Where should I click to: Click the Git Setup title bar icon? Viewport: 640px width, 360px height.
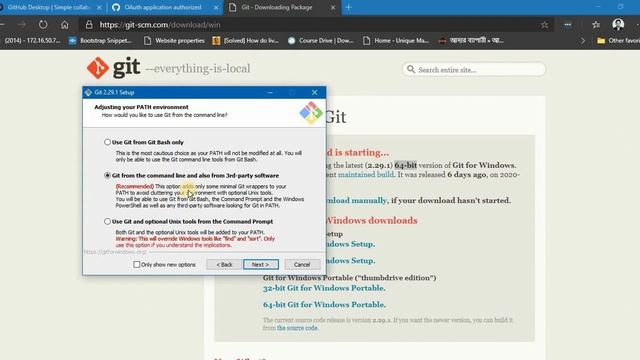point(88,93)
